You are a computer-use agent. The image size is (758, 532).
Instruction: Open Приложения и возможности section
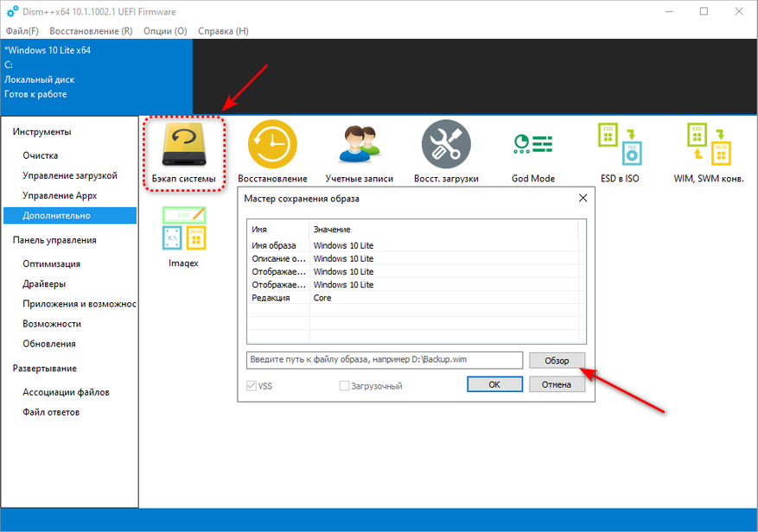80,304
